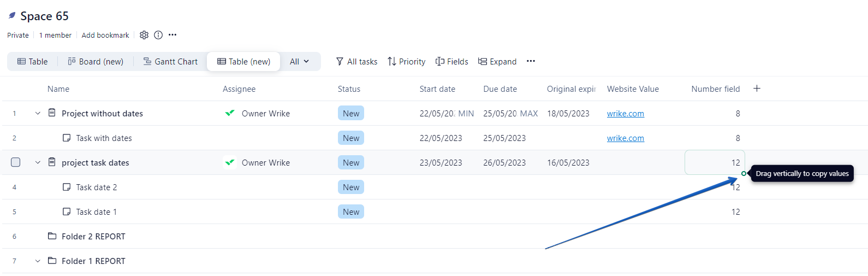Switch to the Gantt Chart tab
The image size is (868, 276).
coord(170,61)
